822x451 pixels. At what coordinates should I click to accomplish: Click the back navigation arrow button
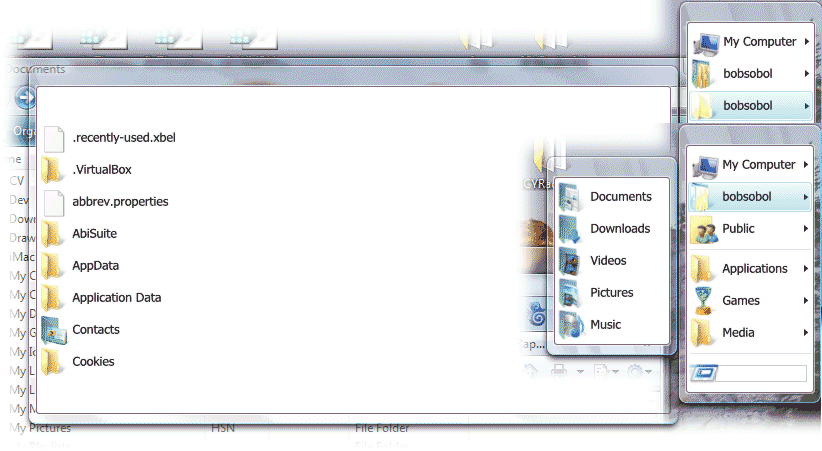tap(25, 98)
